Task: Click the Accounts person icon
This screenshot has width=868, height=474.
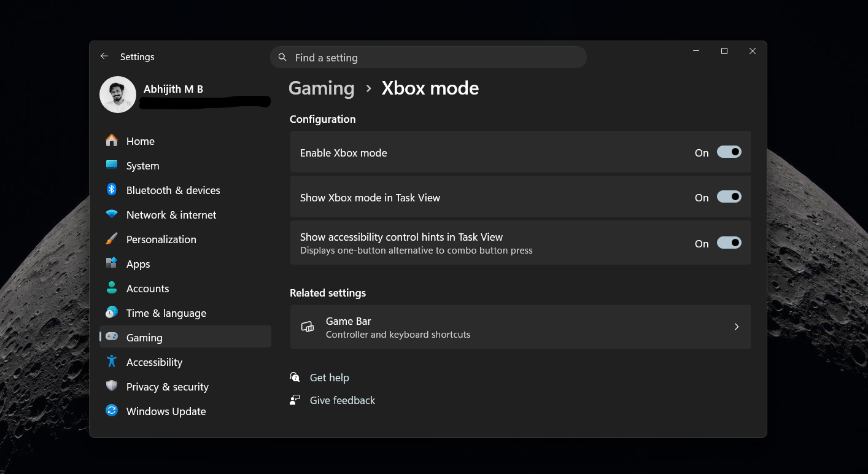Action: pyautogui.click(x=112, y=288)
